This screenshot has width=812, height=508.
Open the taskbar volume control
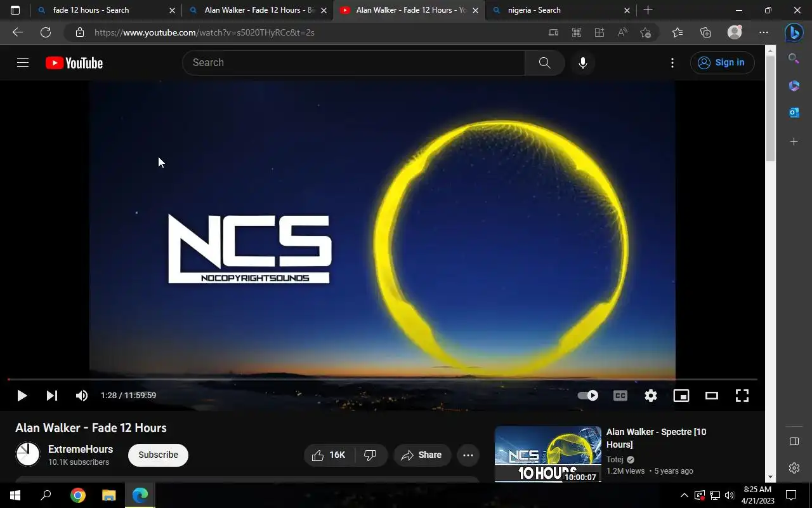coord(729,495)
